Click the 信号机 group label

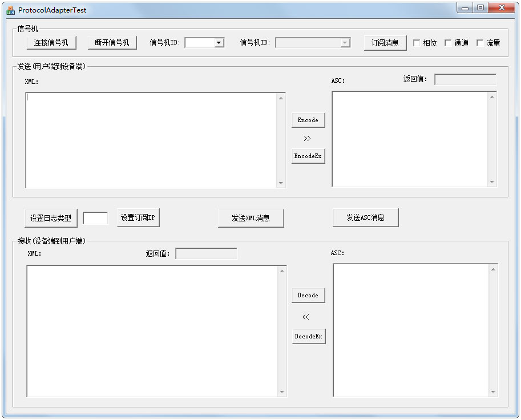tap(27, 29)
